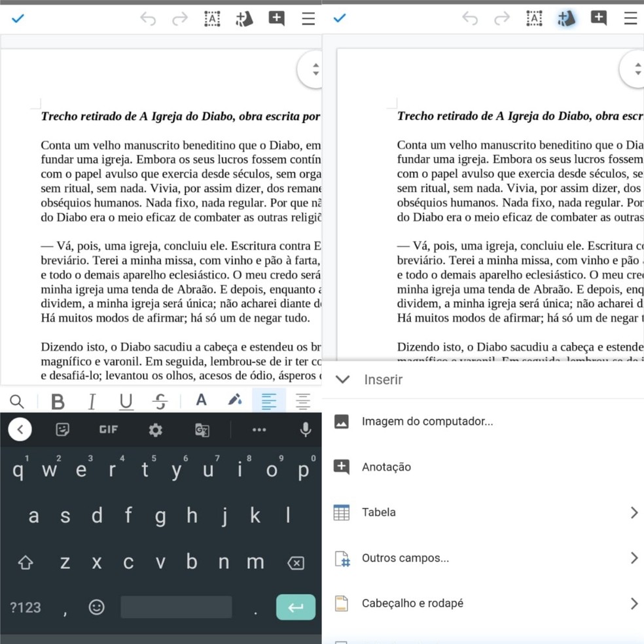This screenshot has width=644, height=644.
Task: Click annotation icon beside Anotação
Action: 342,467
